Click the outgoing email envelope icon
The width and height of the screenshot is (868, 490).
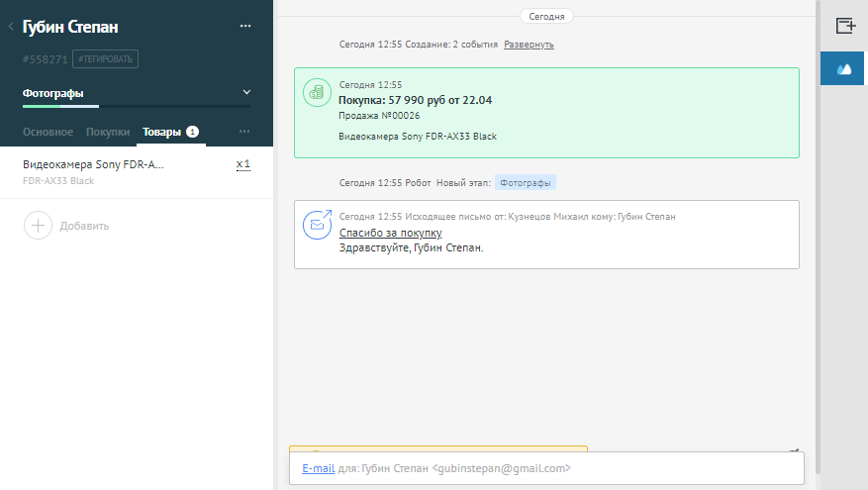click(317, 225)
